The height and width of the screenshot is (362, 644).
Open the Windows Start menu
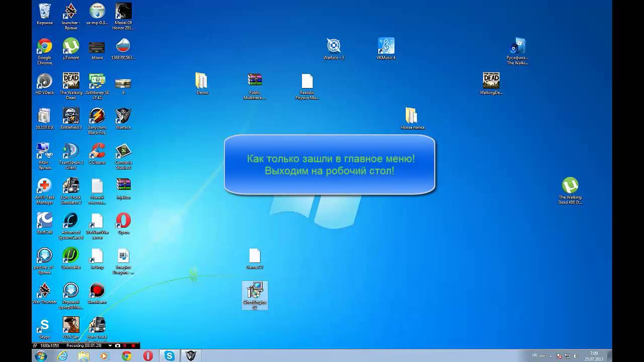point(41,355)
